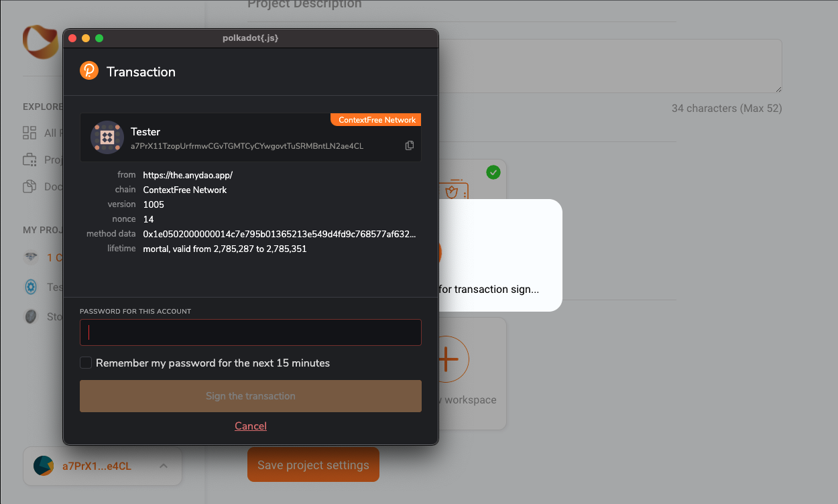Click the polkadot{.js} logo icon
The width and height of the screenshot is (838, 504).
(x=89, y=70)
